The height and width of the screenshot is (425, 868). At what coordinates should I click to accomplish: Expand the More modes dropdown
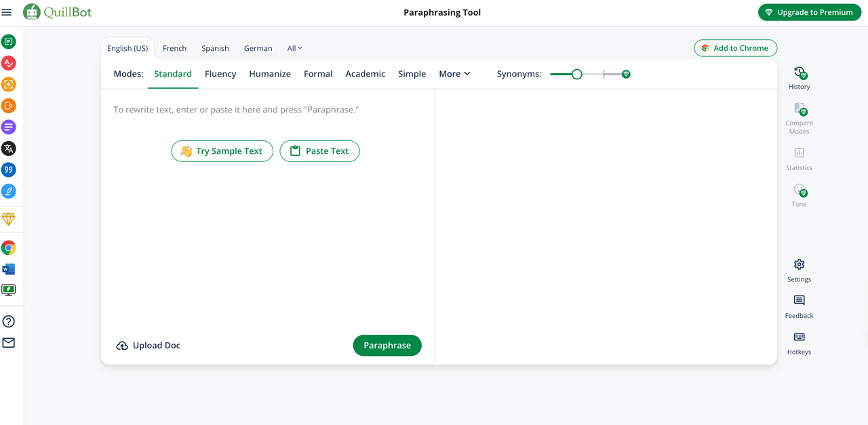pos(454,74)
